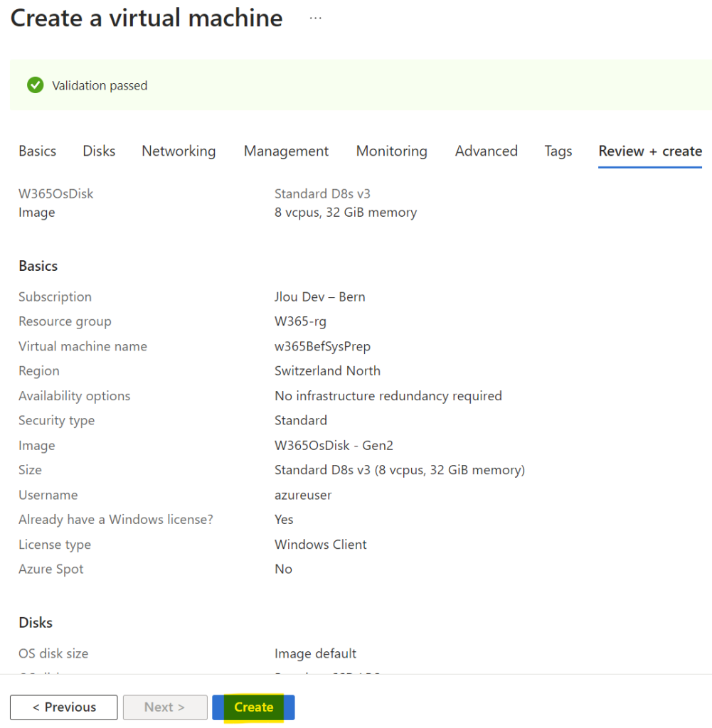Click the Standard security type value

point(300,421)
